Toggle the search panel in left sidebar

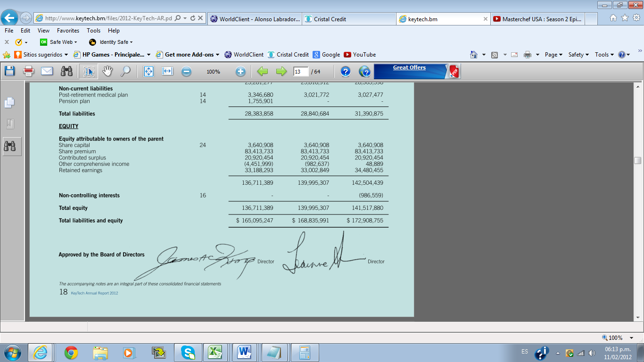(x=9, y=146)
